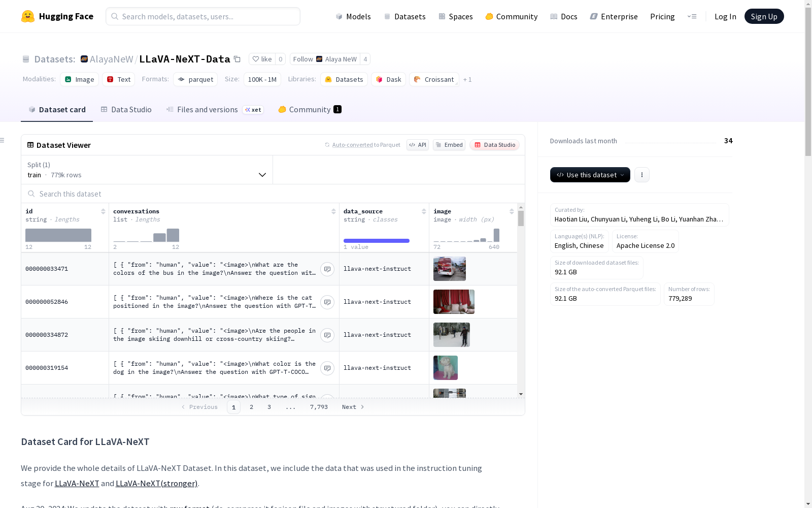The image size is (812, 508).
Task: Expand conversation for row 000000052846
Action: 327,302
